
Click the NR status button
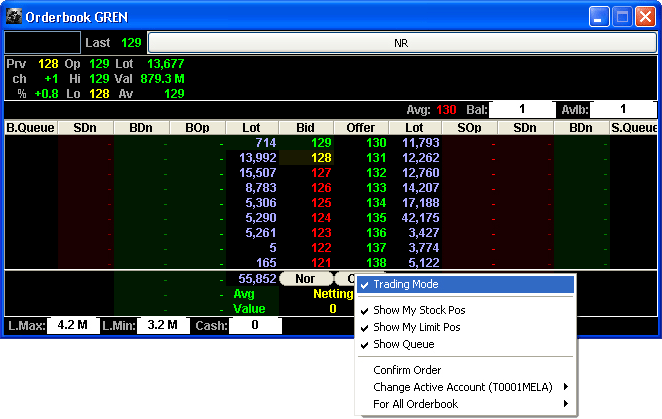point(402,43)
